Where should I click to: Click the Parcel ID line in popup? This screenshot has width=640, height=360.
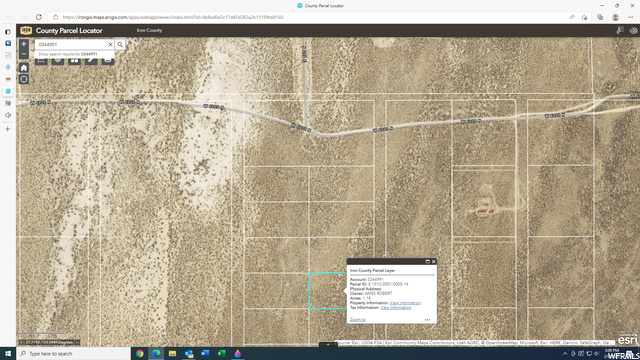click(x=379, y=284)
